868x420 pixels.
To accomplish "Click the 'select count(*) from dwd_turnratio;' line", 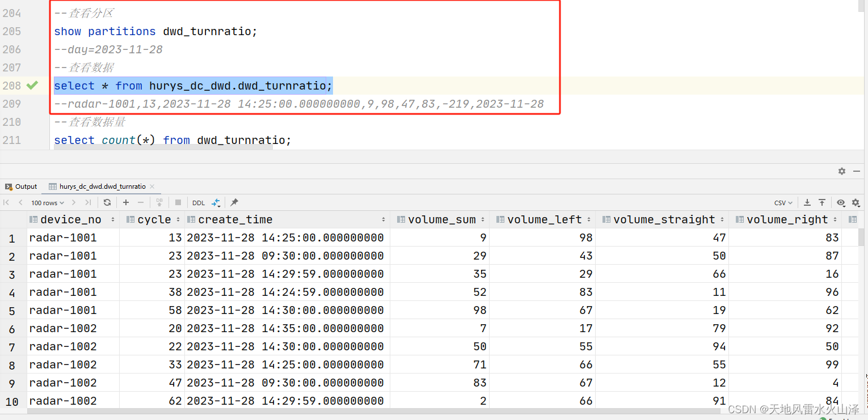I will (172, 140).
